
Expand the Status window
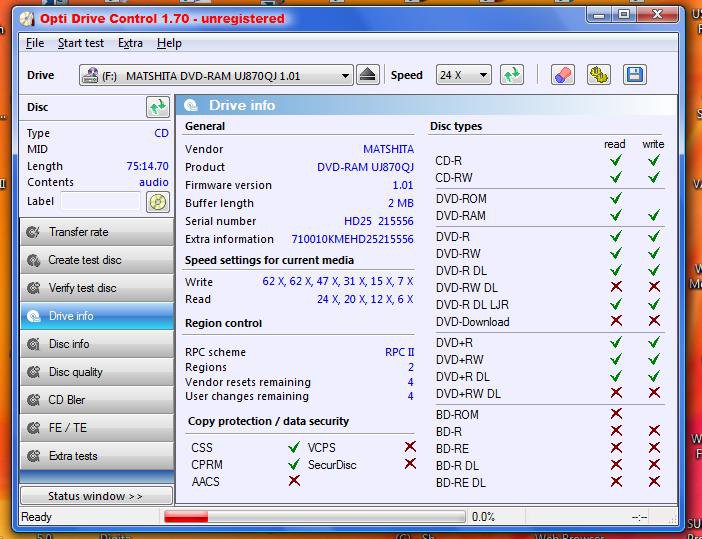click(x=96, y=496)
